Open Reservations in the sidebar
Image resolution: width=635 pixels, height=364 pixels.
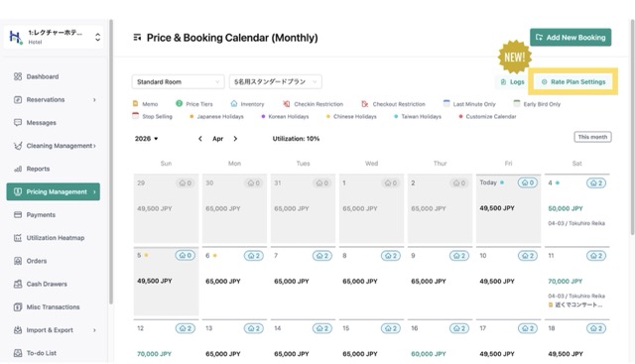coord(53,99)
